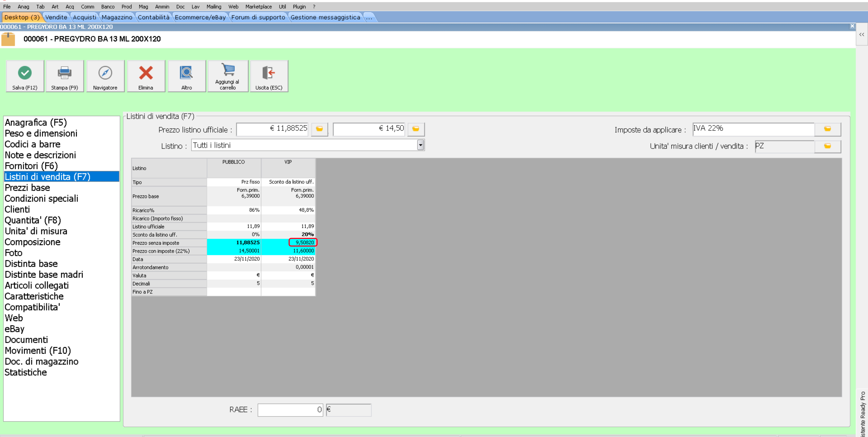Select Articoli collegati section

(62, 285)
